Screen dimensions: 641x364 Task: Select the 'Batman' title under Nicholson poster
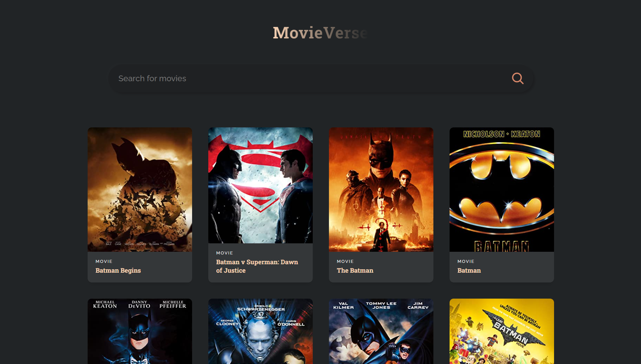[x=469, y=270]
